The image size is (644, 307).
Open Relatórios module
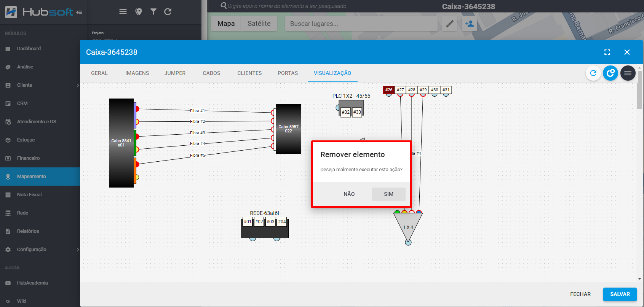40,231
